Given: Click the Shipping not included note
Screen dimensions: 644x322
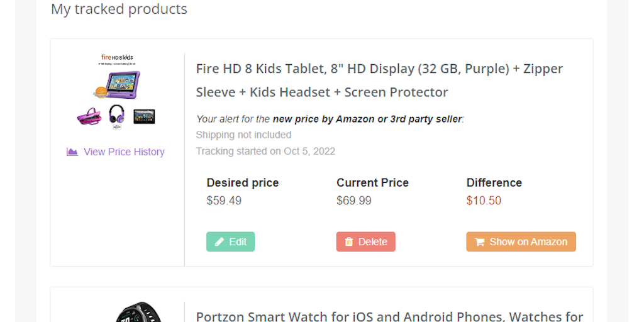Looking at the screenshot, I should pyautogui.click(x=243, y=135).
